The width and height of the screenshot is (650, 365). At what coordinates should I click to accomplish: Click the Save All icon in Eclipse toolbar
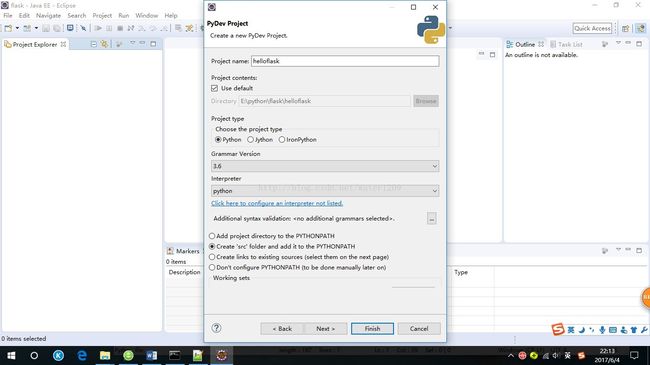(x=57, y=28)
